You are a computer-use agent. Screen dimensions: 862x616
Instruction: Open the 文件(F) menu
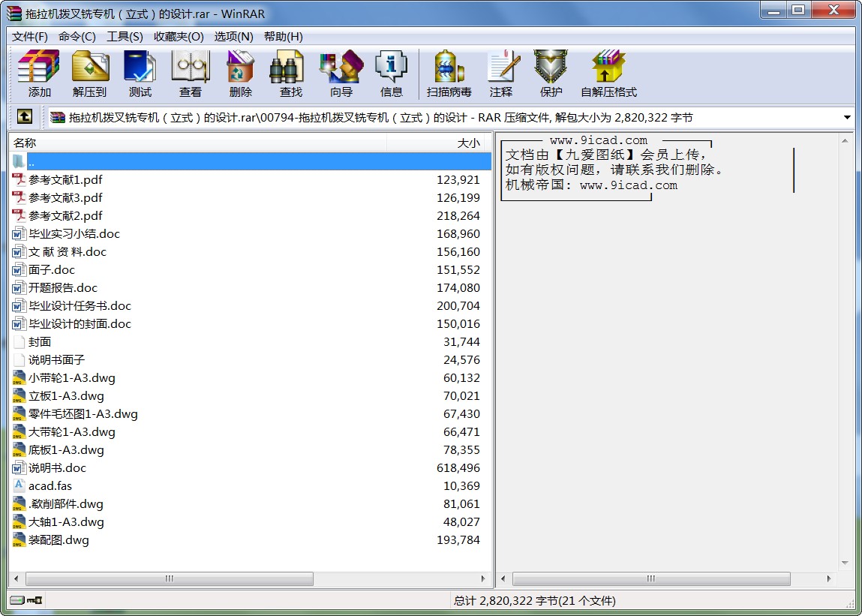pos(30,37)
